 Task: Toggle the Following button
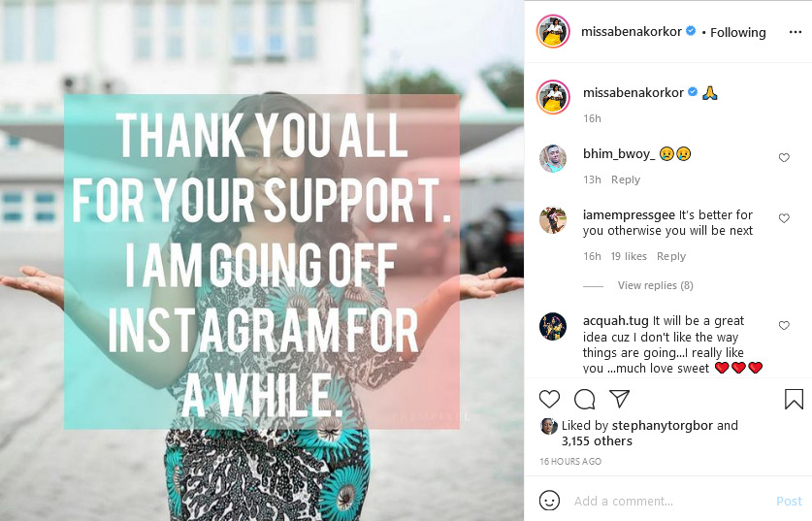click(738, 32)
